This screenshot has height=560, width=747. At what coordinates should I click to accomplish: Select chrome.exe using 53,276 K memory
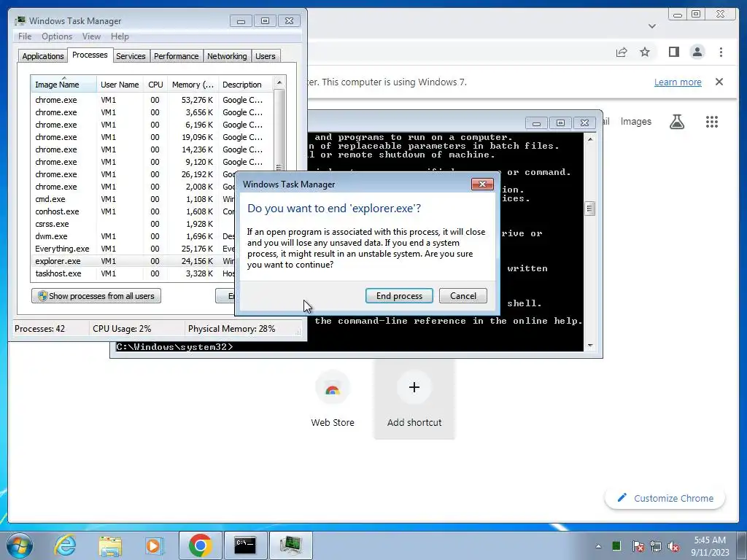point(152,100)
